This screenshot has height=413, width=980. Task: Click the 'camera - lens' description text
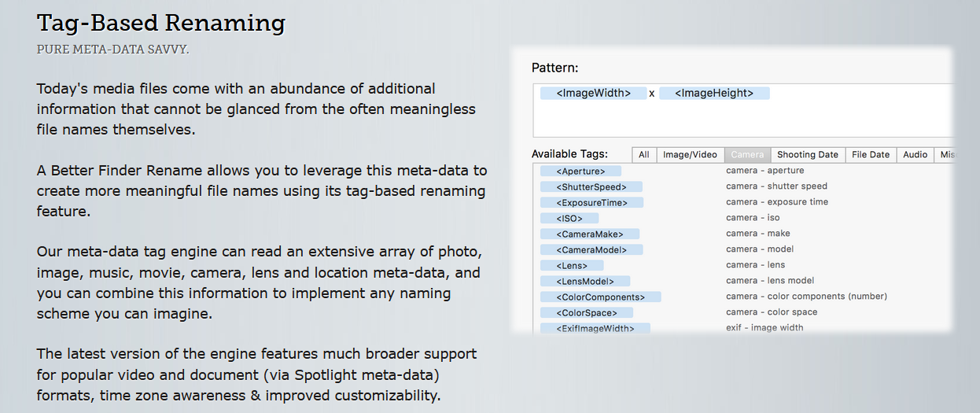click(x=755, y=265)
